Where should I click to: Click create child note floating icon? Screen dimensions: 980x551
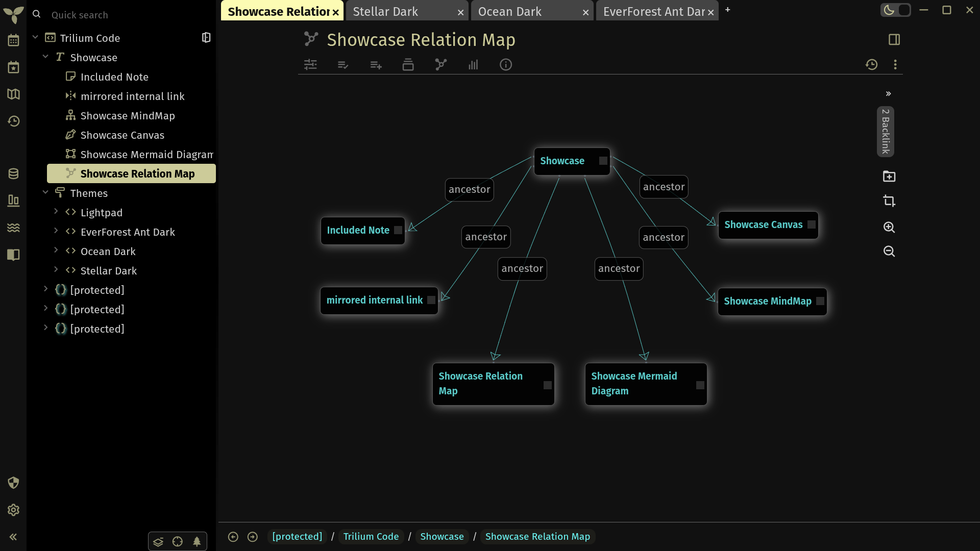pos(889,177)
